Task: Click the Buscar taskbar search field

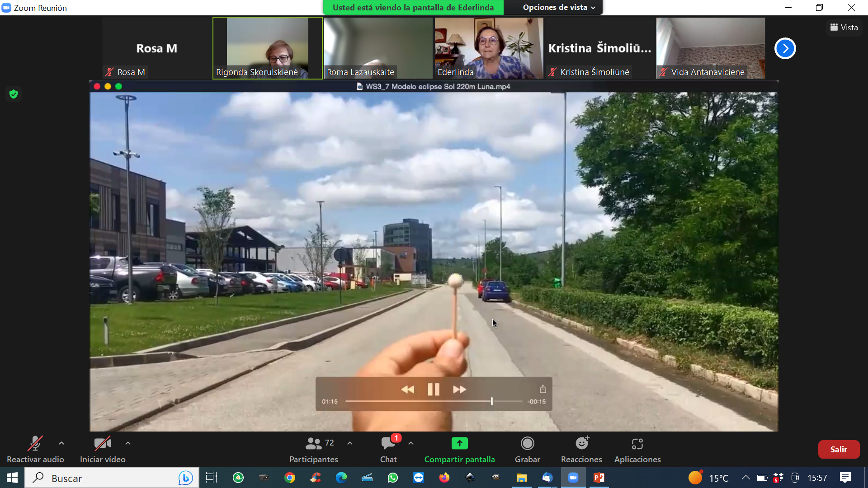Action: pos(112,478)
